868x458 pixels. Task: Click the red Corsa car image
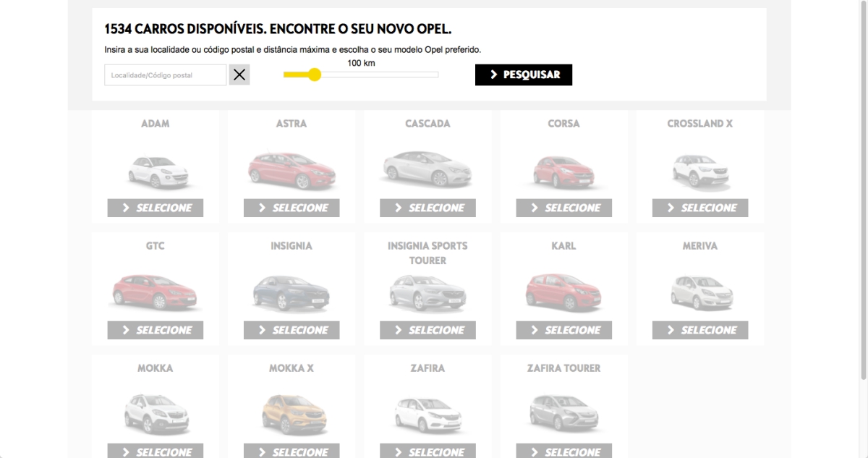coord(563,172)
